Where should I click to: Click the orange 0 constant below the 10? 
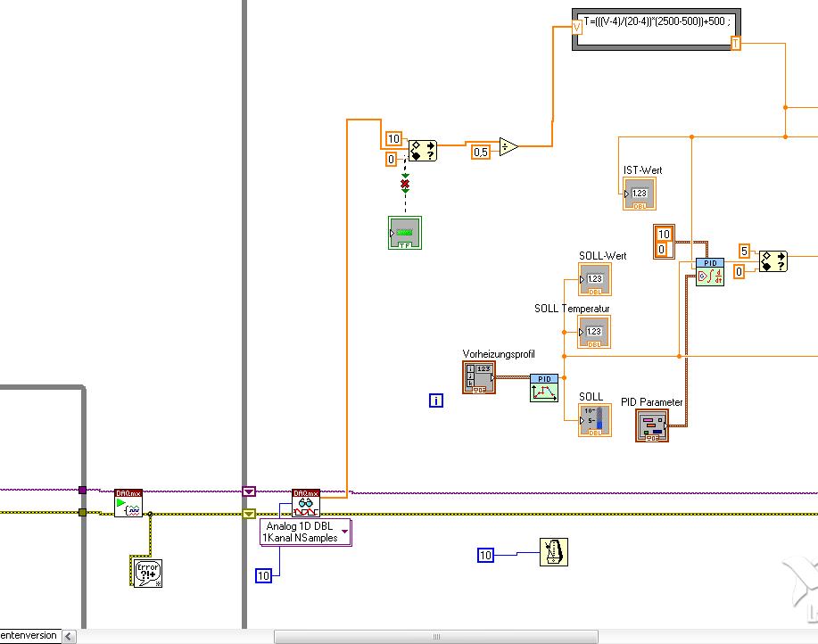(x=392, y=159)
